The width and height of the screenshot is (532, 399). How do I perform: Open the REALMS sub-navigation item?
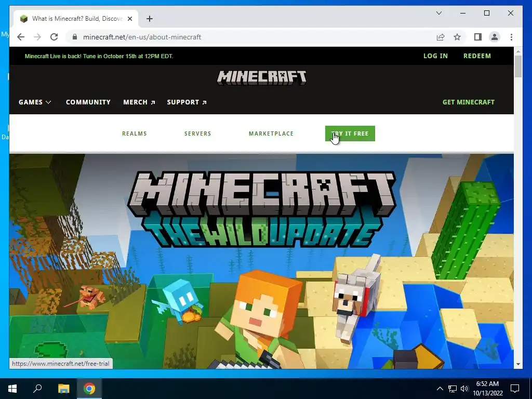coord(135,134)
